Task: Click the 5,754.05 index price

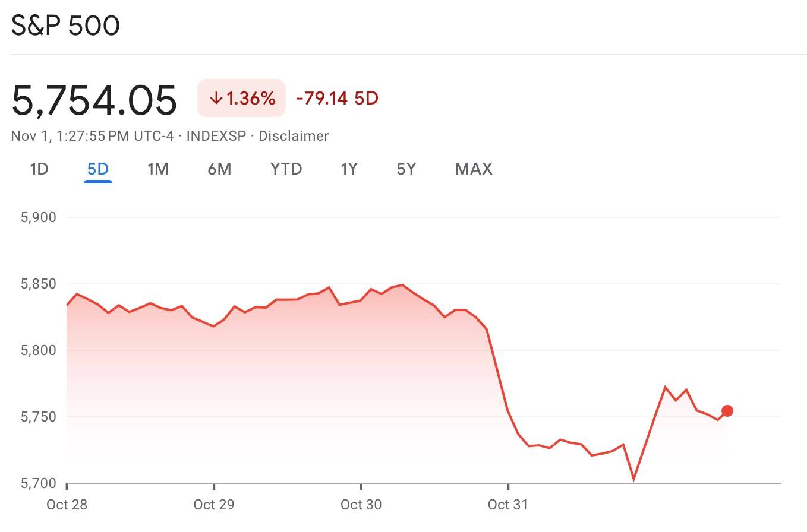Action: [94, 100]
